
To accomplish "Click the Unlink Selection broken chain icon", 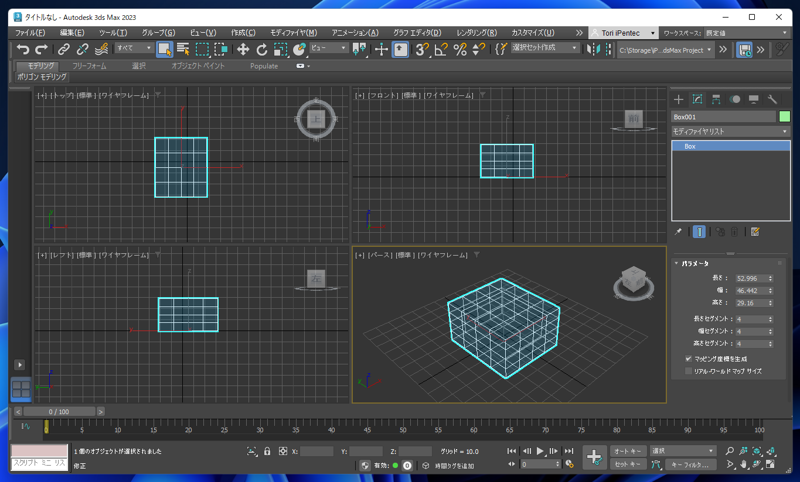I will [x=82, y=49].
